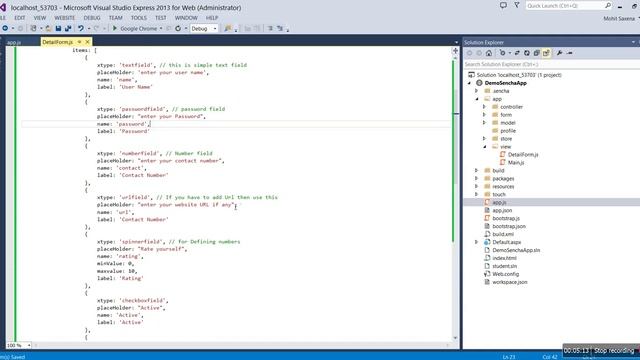The height and width of the screenshot is (360, 640).
Task: Expand the .sencha folder
Action: tap(476, 91)
